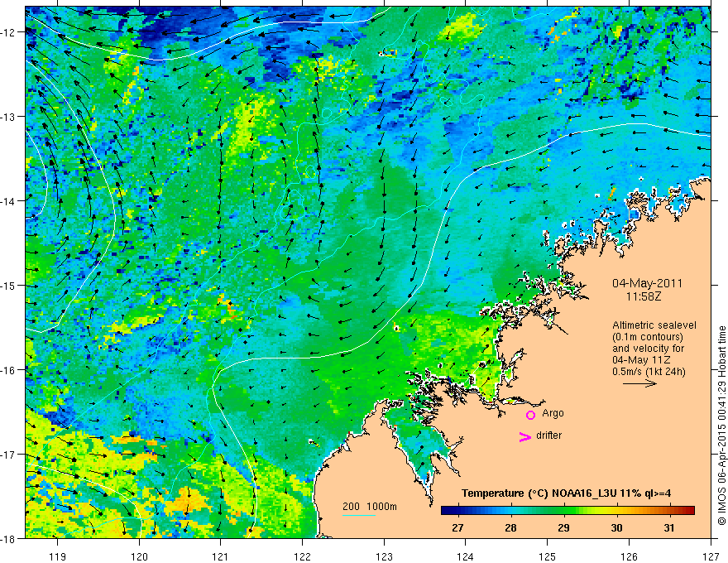Click the colorbar tick label '28'
728x563 pixels.
click(510, 527)
